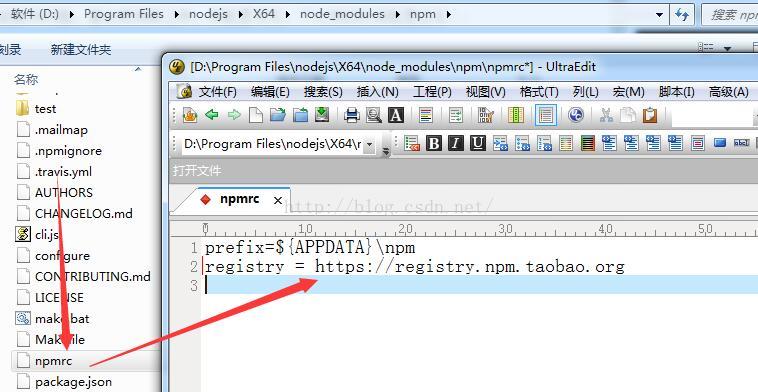The image size is (758, 392).
Task: Click the blue rectangle button icon
Action: click(720, 143)
